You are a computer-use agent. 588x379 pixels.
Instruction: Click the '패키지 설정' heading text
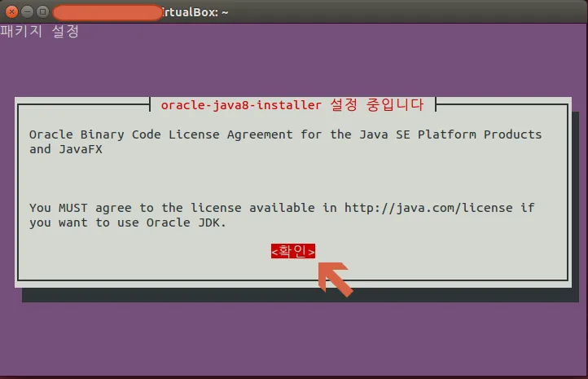point(39,31)
